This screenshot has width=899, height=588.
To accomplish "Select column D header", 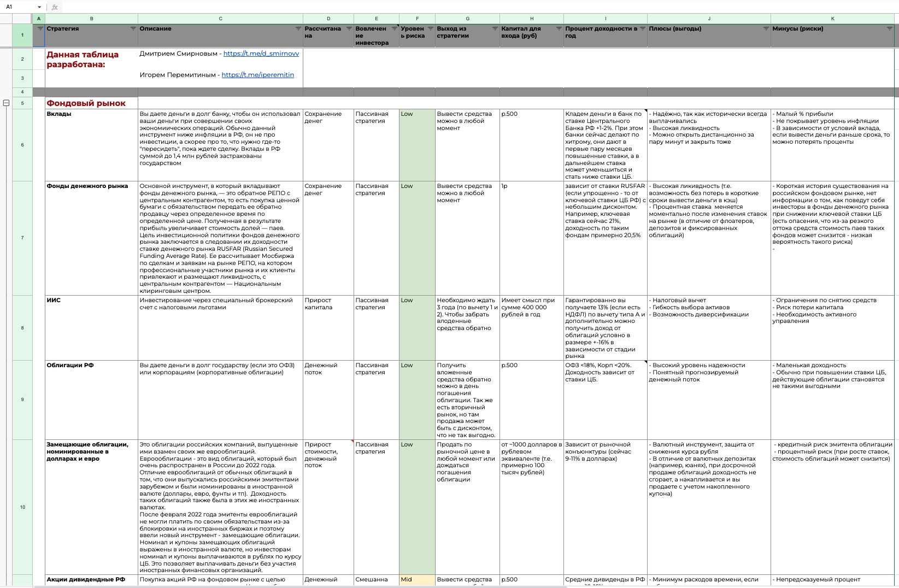I will point(328,19).
